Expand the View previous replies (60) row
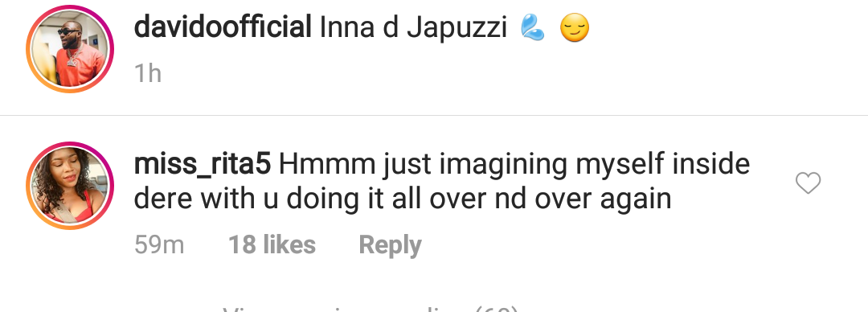The width and height of the screenshot is (868, 312). tap(371, 308)
